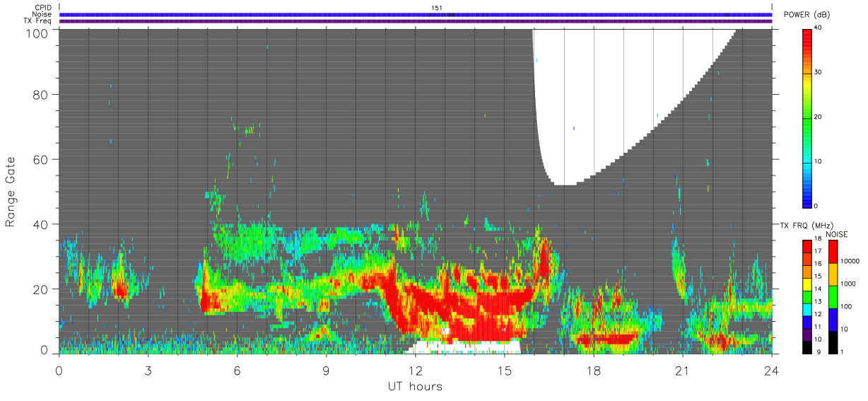
Task: Click the TX FRQ (MHz) legend title
Action: coord(806,225)
